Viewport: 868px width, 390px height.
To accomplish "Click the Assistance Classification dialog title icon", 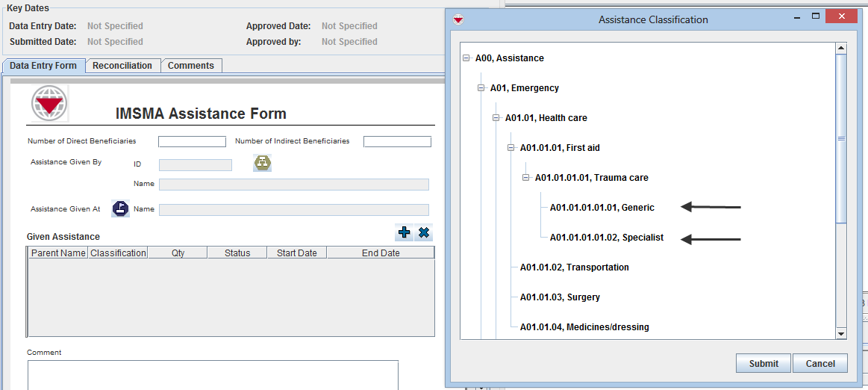I will (458, 19).
